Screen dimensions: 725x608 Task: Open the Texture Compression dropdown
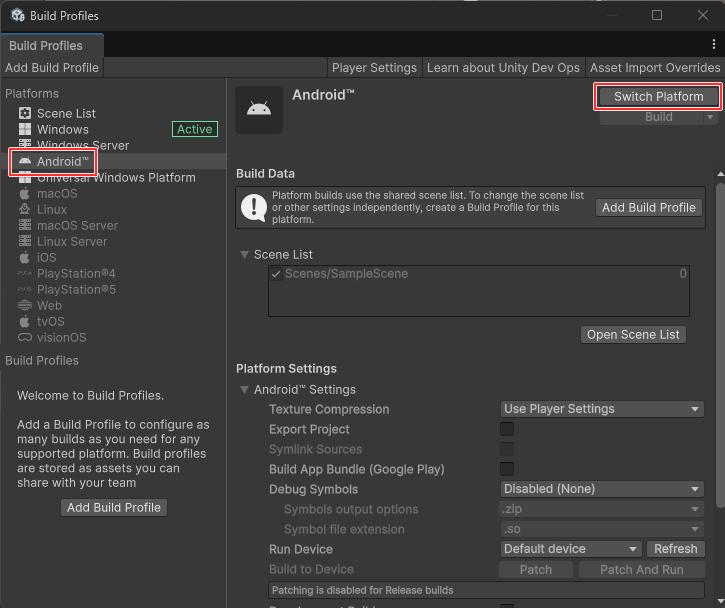(x=602, y=409)
